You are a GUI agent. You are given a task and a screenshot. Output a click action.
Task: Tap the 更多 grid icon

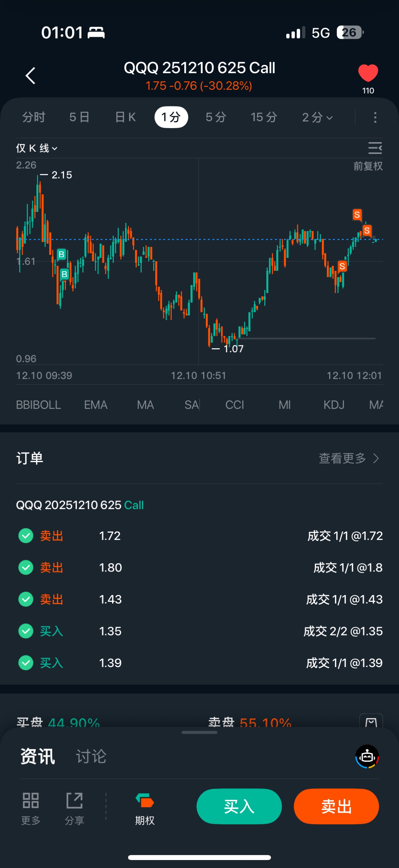point(31,800)
